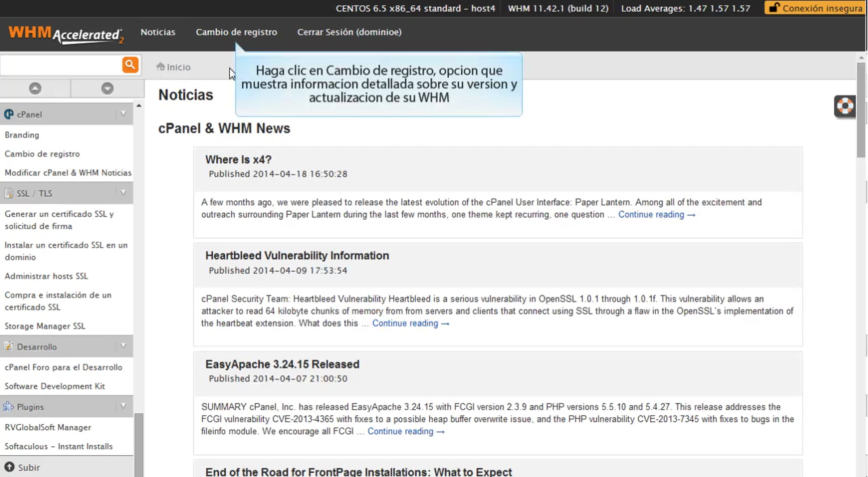
Task: Select Administrar hosts SSL
Action: (46, 276)
